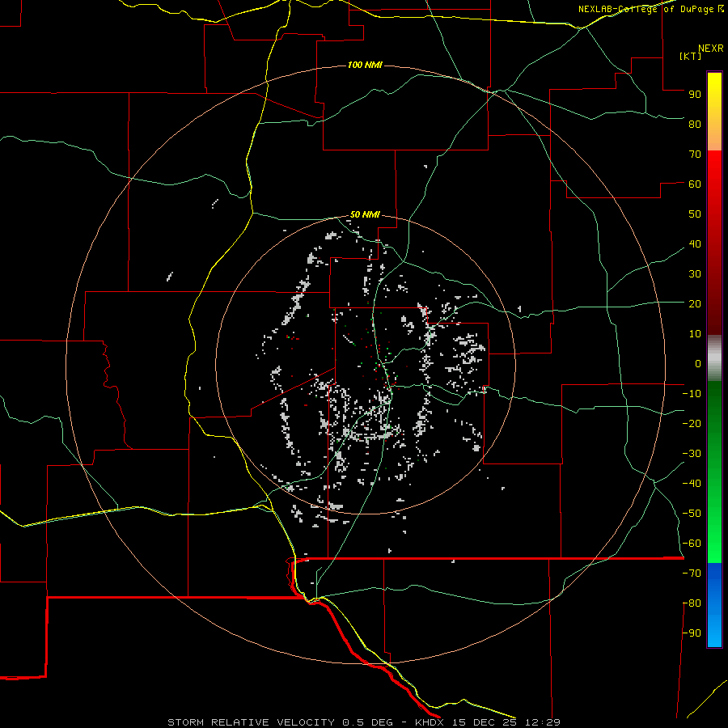Click the 40 value on the color scale

coord(695,243)
